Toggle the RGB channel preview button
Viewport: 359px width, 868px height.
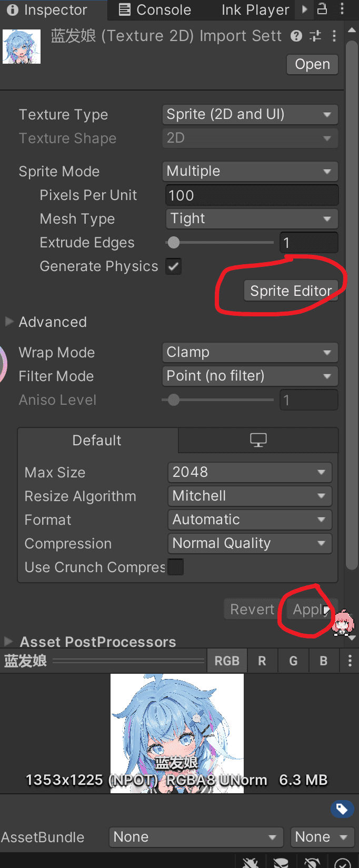(x=227, y=661)
